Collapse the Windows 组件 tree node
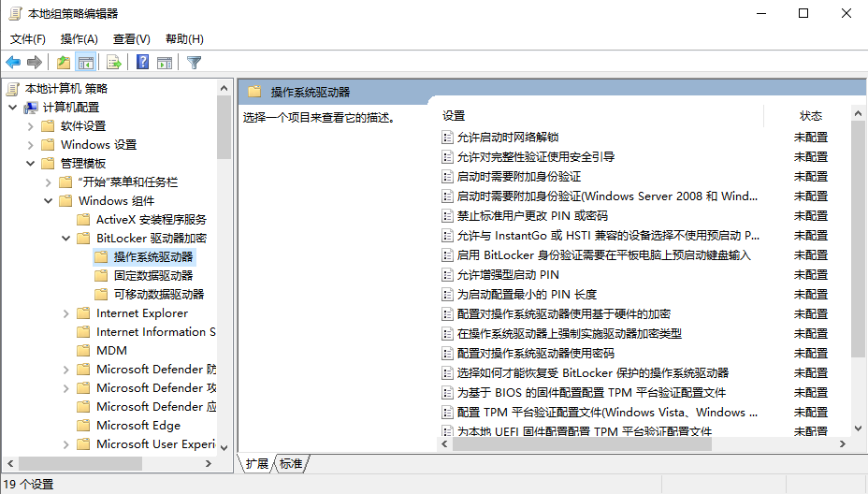The height and width of the screenshot is (494, 868). tap(49, 201)
